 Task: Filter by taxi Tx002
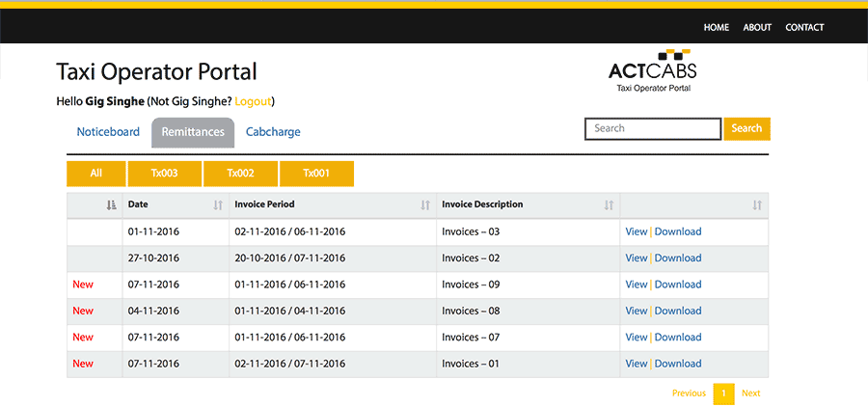click(240, 174)
